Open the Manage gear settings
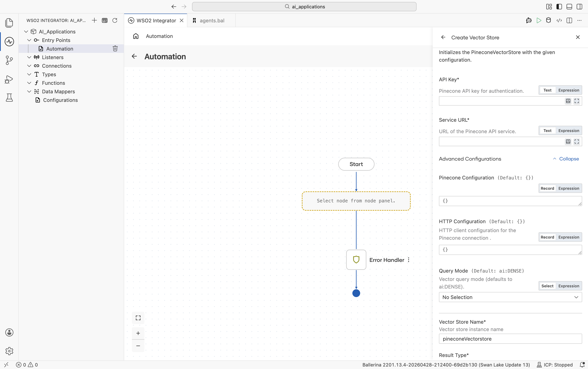This screenshot has width=588, height=369. pos(9,351)
